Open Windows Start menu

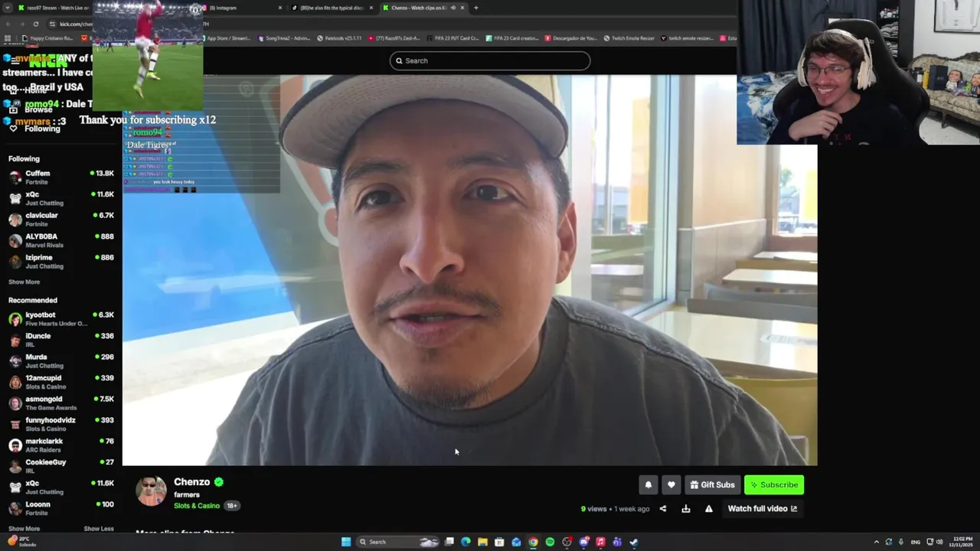(346, 542)
